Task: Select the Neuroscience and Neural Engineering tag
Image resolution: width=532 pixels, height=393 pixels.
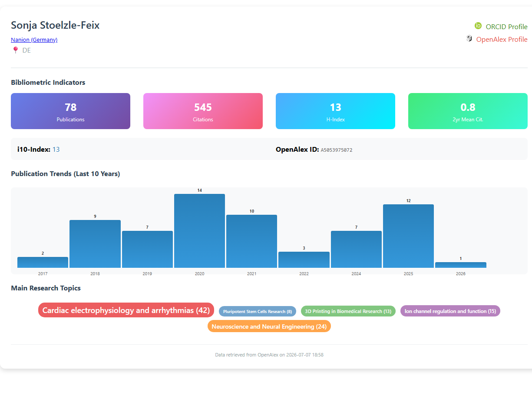Action: pyautogui.click(x=269, y=326)
